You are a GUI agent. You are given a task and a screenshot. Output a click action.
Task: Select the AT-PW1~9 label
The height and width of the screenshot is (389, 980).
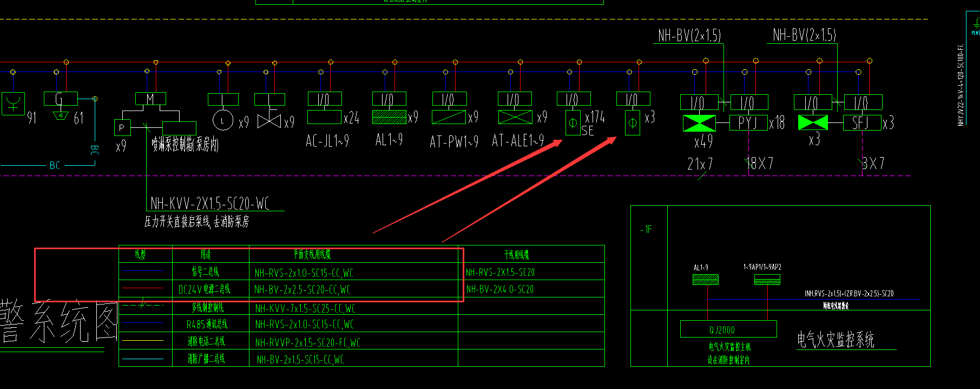pos(454,142)
